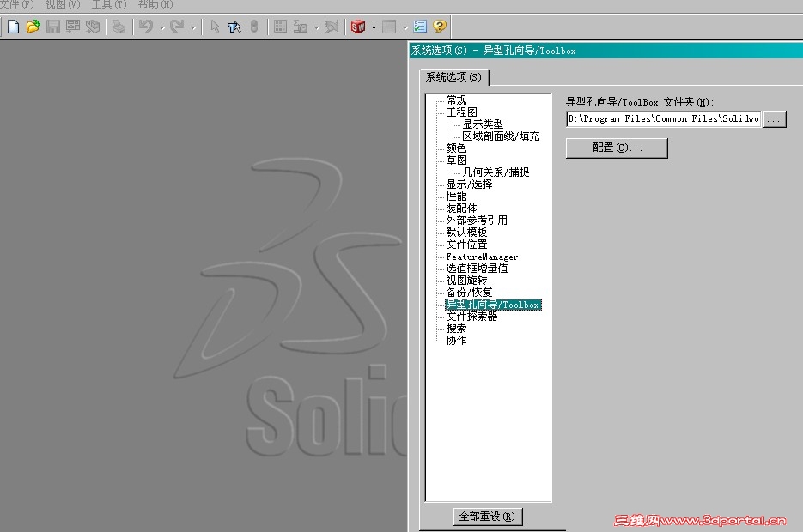The image size is (803, 532).
Task: Select 性能 in the options tree
Action: pos(456,196)
